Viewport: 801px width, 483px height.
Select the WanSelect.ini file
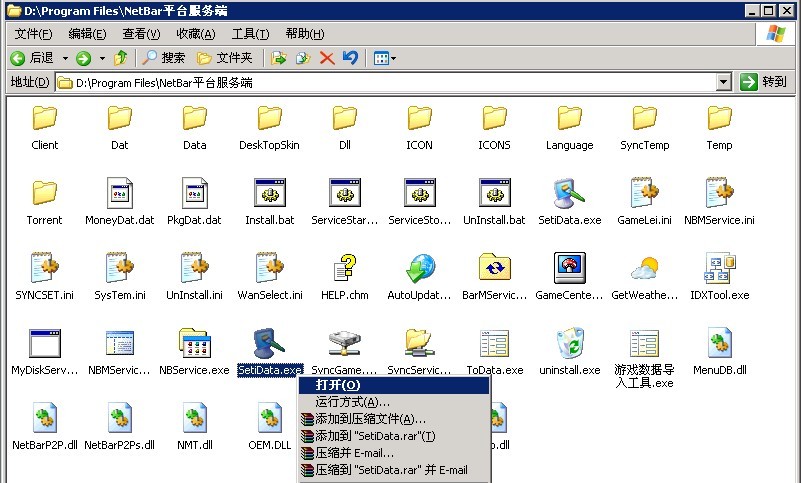[270, 276]
